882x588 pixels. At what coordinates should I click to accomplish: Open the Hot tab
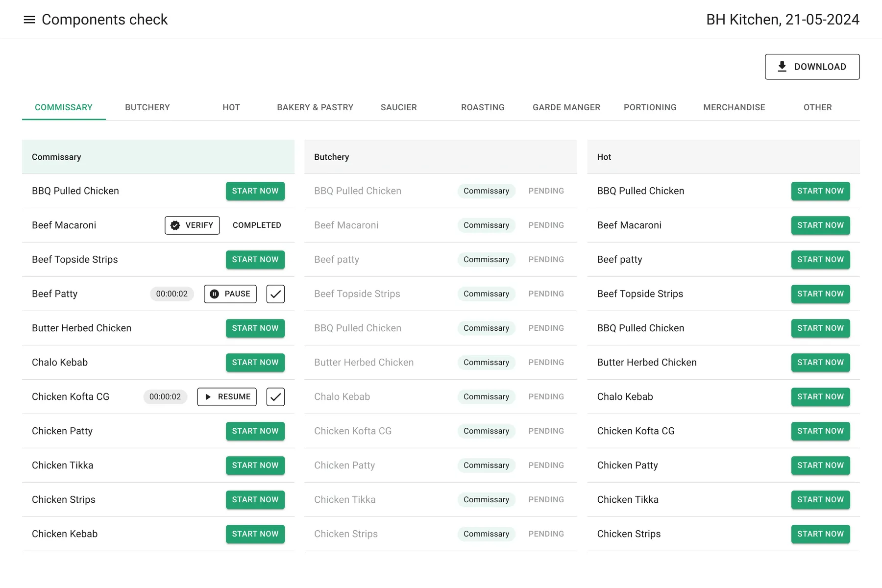[231, 107]
